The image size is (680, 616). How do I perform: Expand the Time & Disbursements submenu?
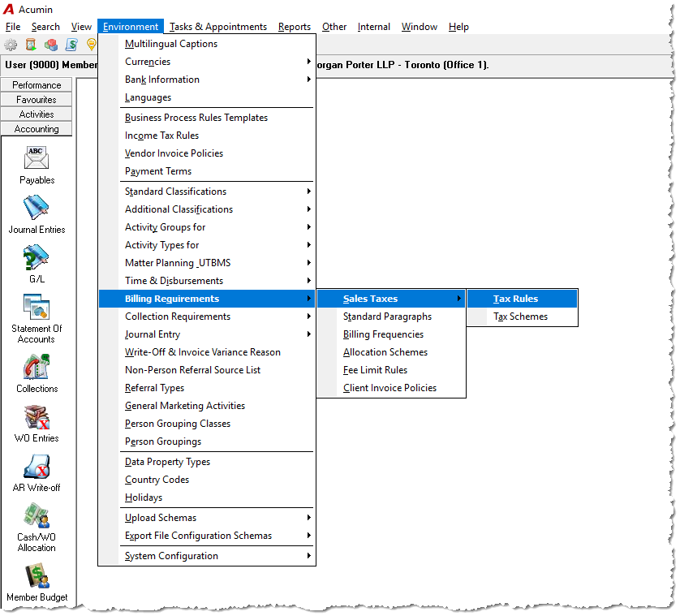(206, 281)
